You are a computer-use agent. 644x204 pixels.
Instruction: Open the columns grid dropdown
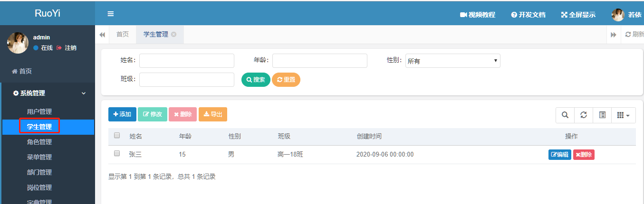click(624, 115)
